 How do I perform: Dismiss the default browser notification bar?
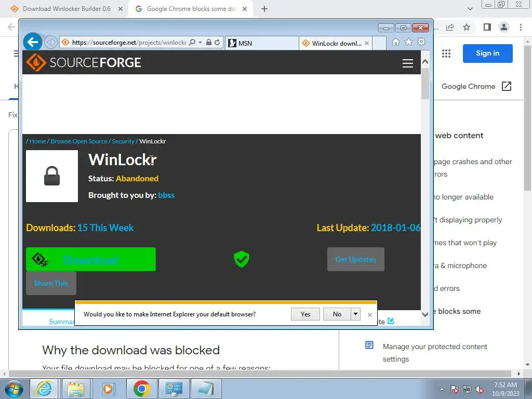(x=370, y=314)
